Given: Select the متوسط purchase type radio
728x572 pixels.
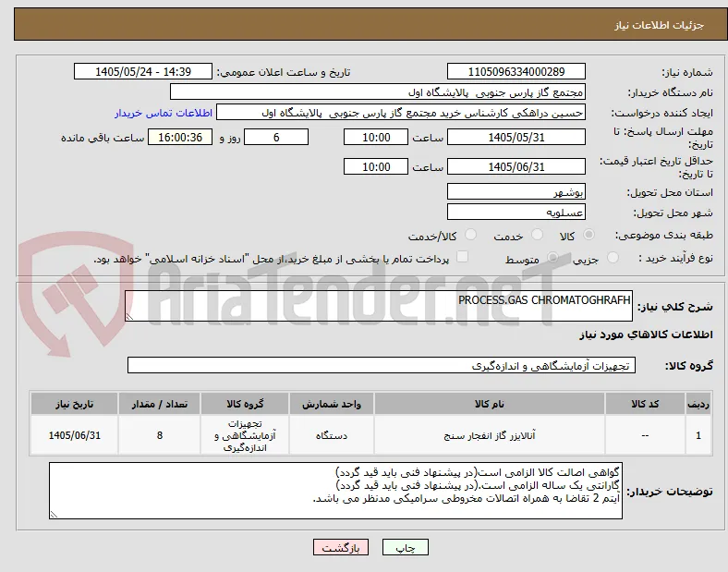Looking at the screenshot, I should (552, 257).
